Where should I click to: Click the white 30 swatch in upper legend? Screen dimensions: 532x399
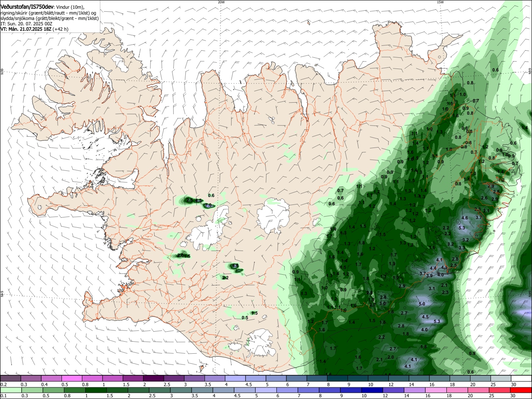tap(522, 379)
